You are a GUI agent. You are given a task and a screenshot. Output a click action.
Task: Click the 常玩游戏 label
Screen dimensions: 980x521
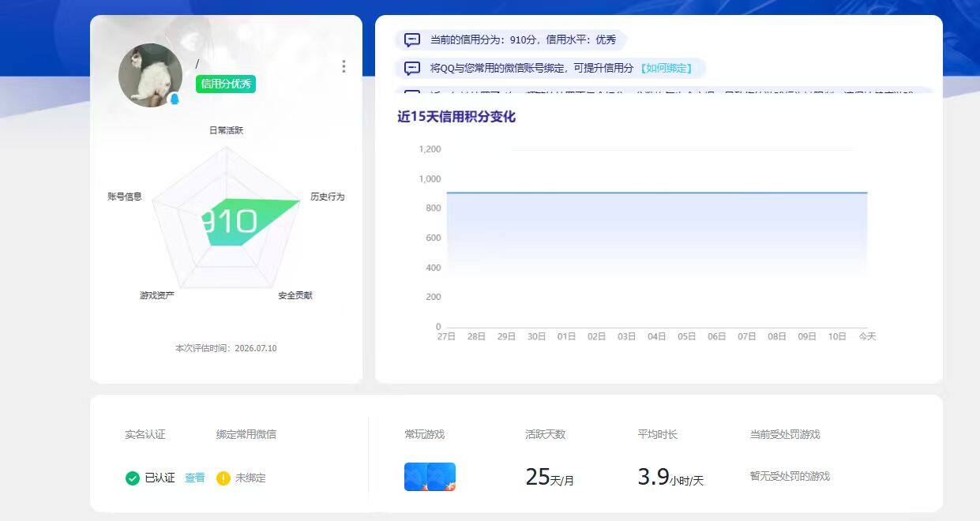click(x=425, y=434)
